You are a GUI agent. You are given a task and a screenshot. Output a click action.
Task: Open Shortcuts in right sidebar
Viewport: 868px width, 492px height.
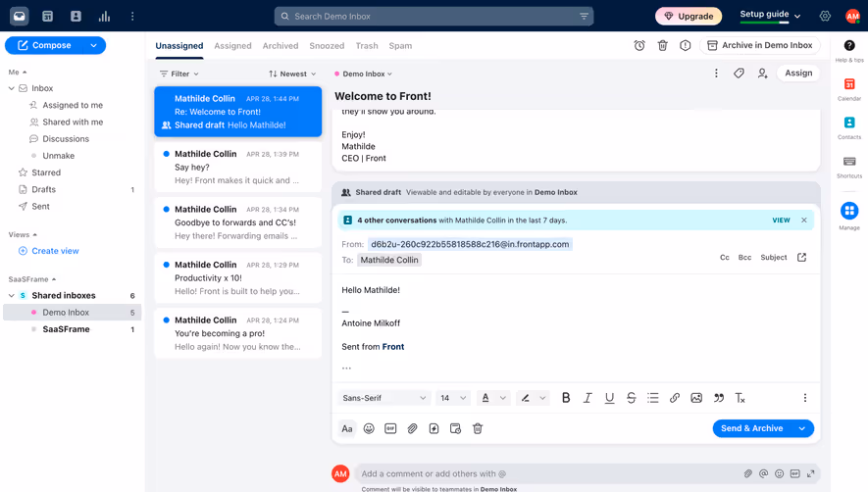point(849,167)
